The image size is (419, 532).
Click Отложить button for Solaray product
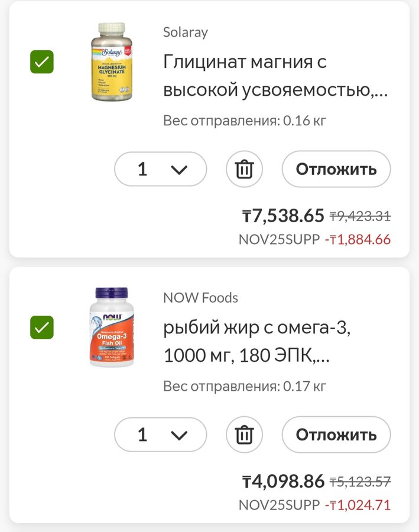(336, 170)
